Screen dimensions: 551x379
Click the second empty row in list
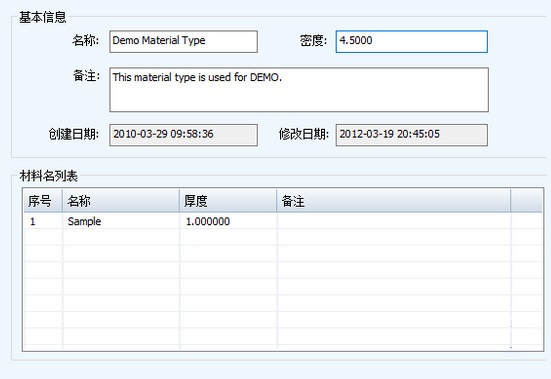coord(283,254)
